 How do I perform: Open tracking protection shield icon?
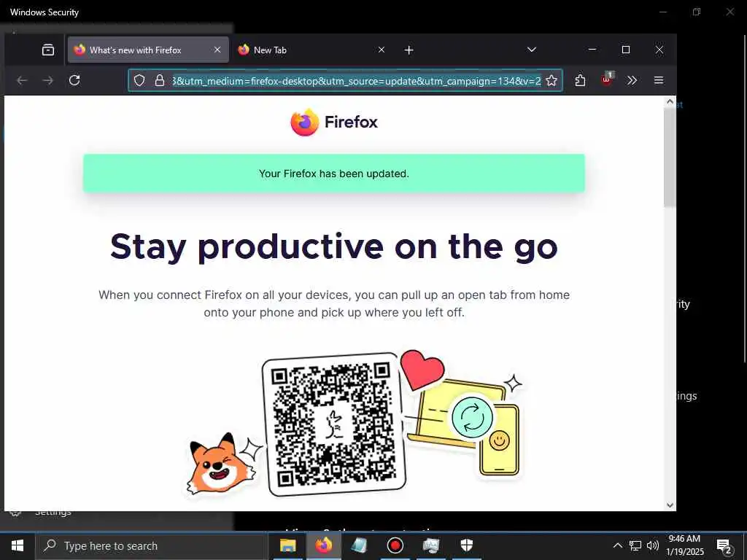(139, 80)
